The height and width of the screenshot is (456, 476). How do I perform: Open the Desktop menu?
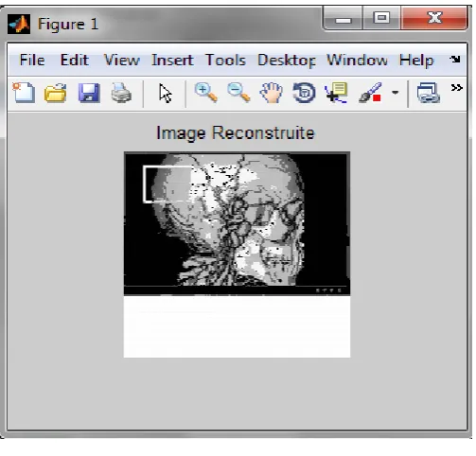point(287,61)
